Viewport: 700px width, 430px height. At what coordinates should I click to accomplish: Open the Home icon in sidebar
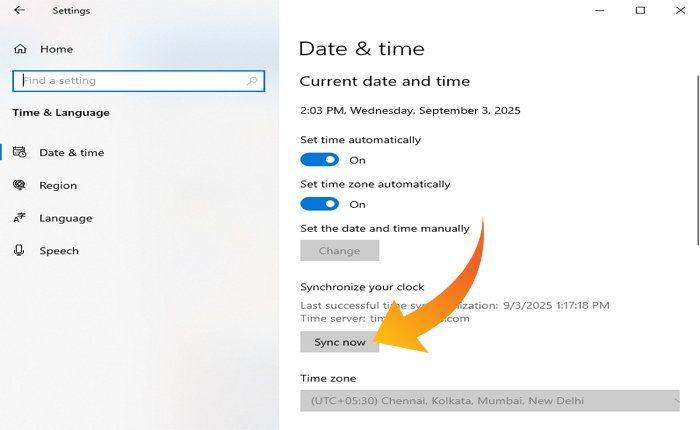pos(20,49)
